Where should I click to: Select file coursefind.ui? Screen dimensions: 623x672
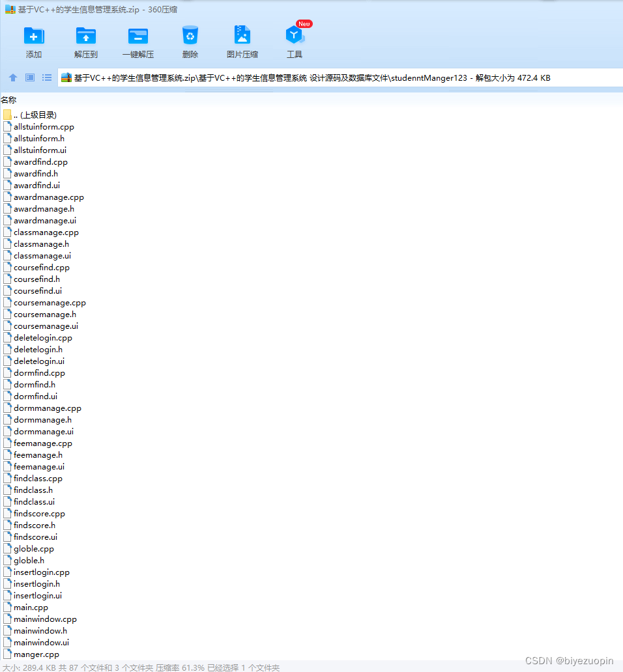pos(33,290)
